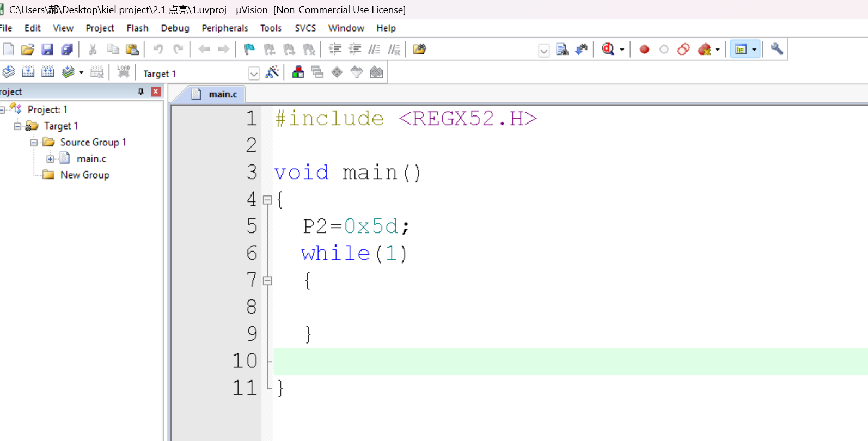Open the Target 1 combo dropdown arrow
Screen dimensions: 868x441
(x=254, y=73)
